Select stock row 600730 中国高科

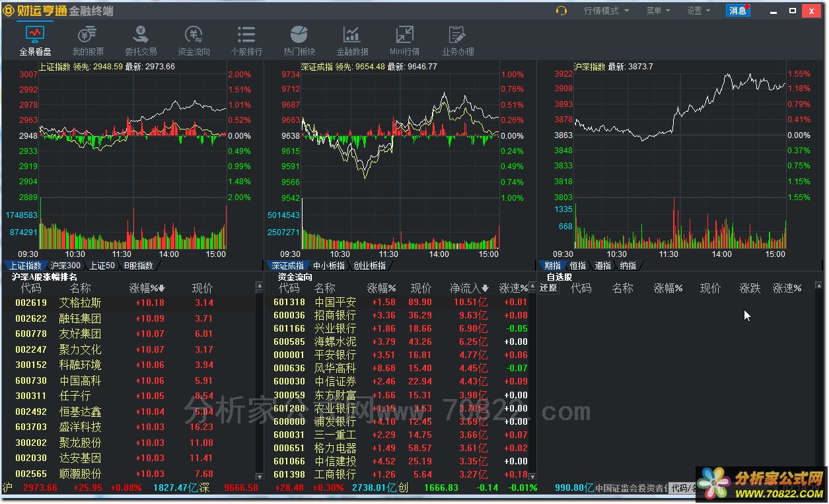(x=128, y=380)
